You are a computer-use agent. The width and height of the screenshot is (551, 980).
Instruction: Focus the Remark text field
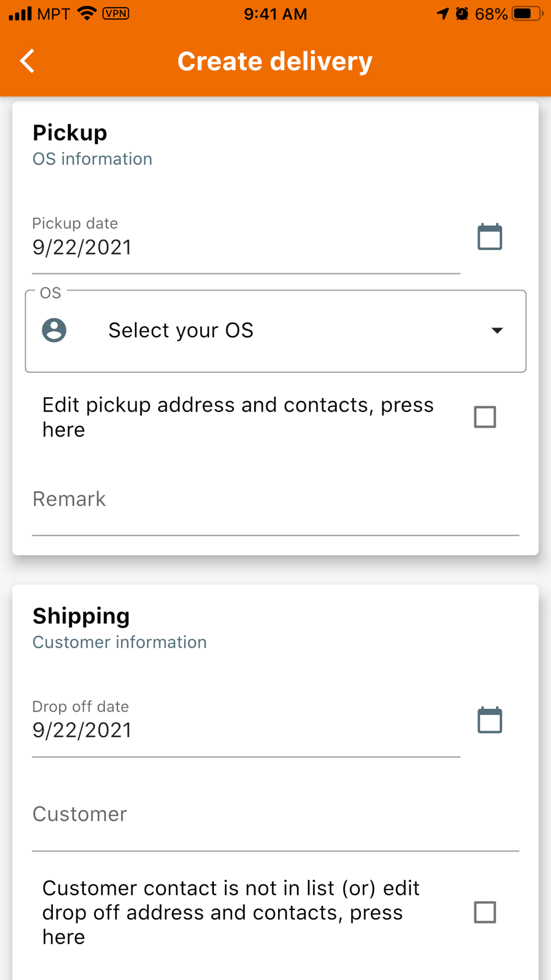[x=275, y=499]
